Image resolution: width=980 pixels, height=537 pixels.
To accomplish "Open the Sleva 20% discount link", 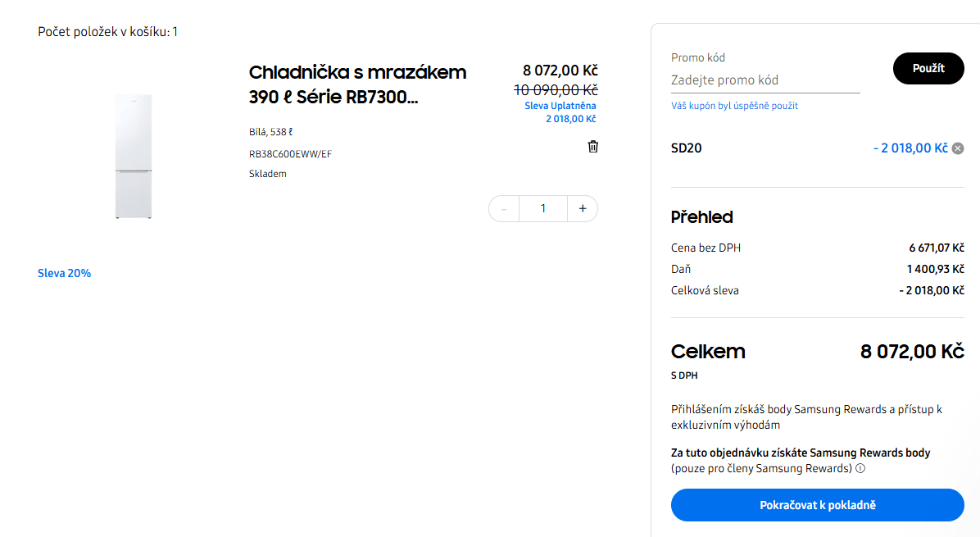I will 64,273.
